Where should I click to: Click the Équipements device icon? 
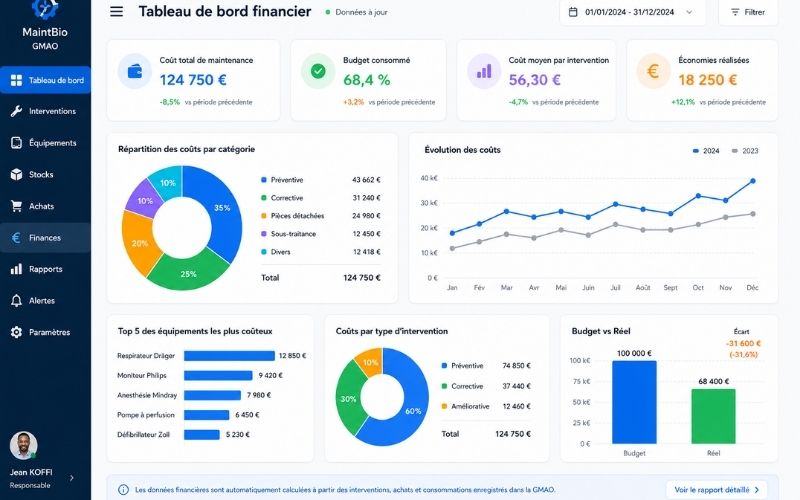pyautogui.click(x=16, y=143)
